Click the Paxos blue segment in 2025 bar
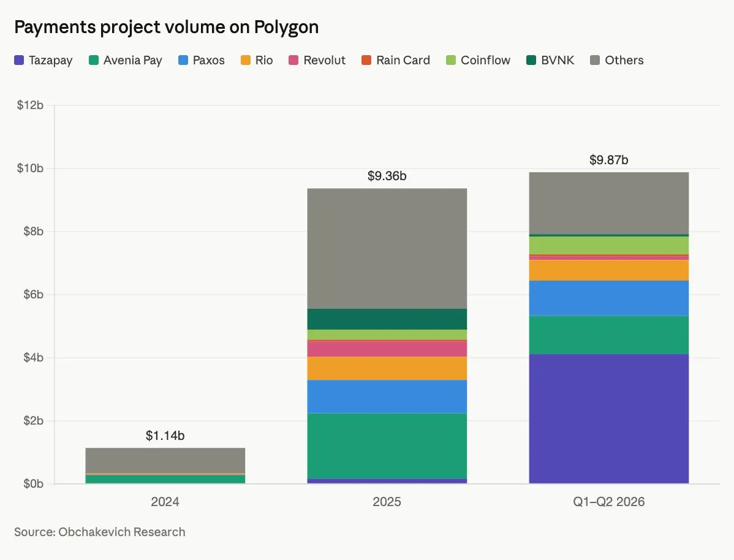 387,396
